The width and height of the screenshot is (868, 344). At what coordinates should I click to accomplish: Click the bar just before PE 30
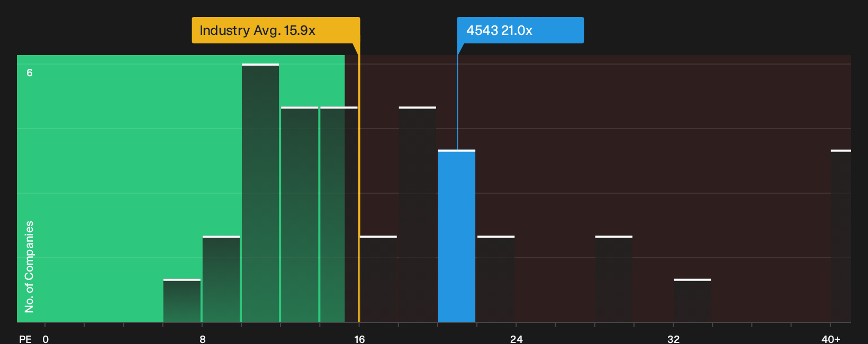(614, 279)
